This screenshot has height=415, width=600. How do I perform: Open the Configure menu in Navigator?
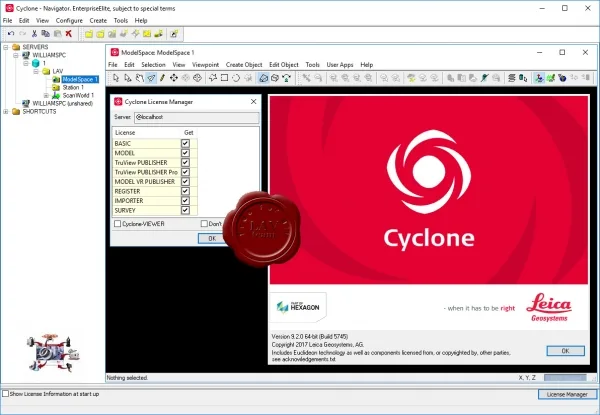click(x=69, y=20)
